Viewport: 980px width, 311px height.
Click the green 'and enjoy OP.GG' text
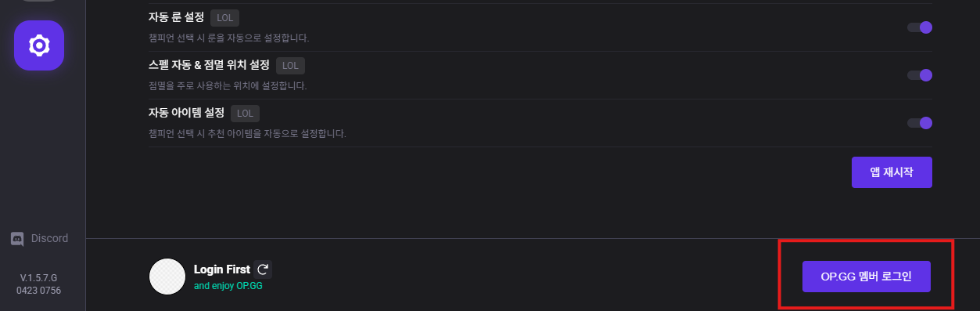pyautogui.click(x=228, y=285)
